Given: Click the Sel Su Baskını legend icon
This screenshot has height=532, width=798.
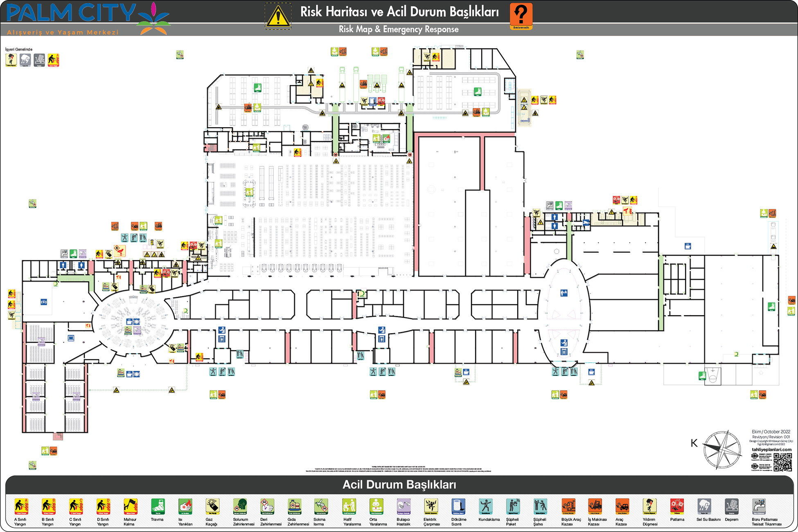Looking at the screenshot, I should coord(704,506).
